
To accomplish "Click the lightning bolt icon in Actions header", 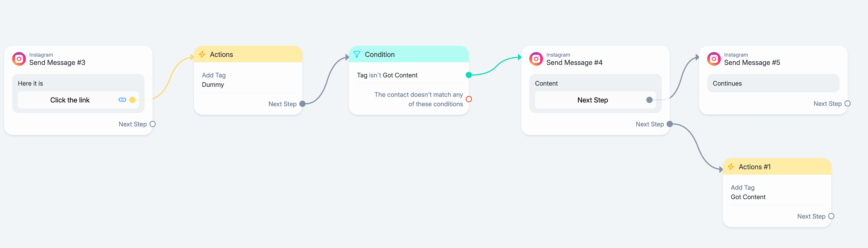I will (202, 54).
